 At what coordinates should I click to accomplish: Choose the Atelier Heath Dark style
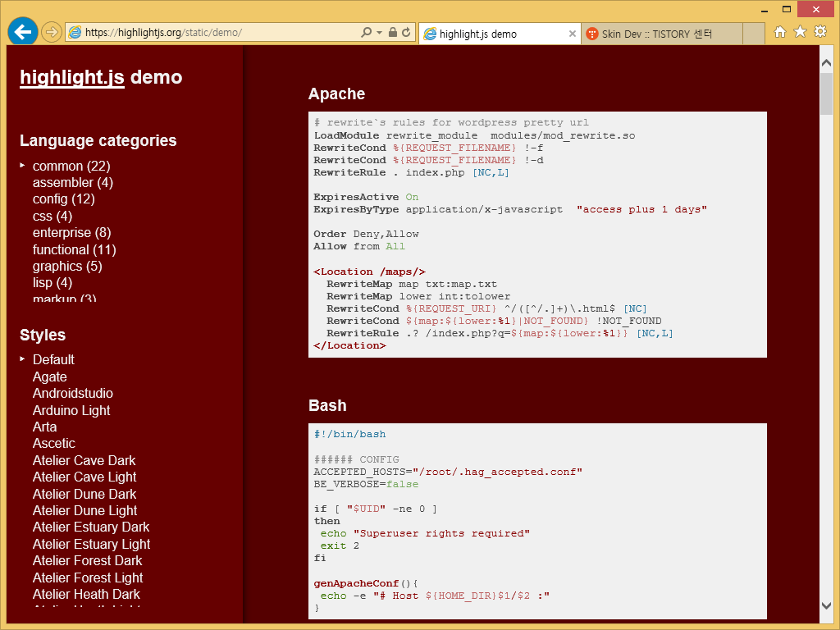(86, 595)
